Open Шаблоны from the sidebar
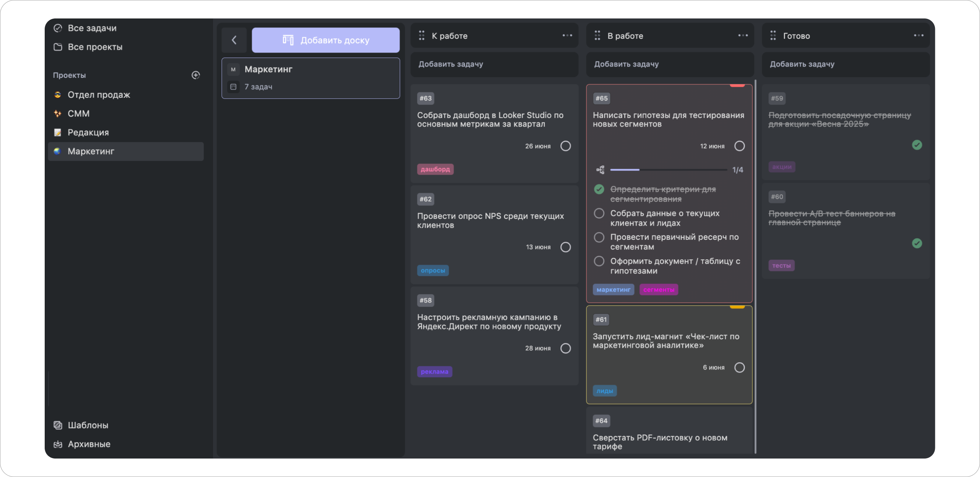This screenshot has width=980, height=477. [88, 425]
